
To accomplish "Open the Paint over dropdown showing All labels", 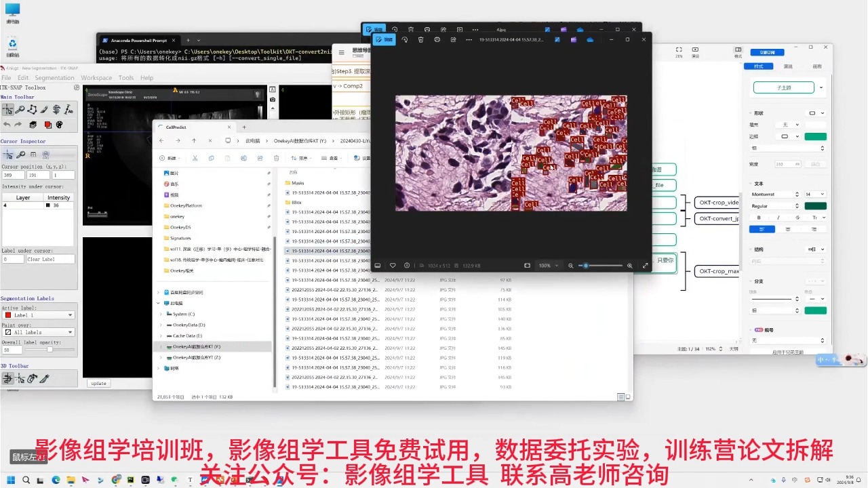I will 38,332.
